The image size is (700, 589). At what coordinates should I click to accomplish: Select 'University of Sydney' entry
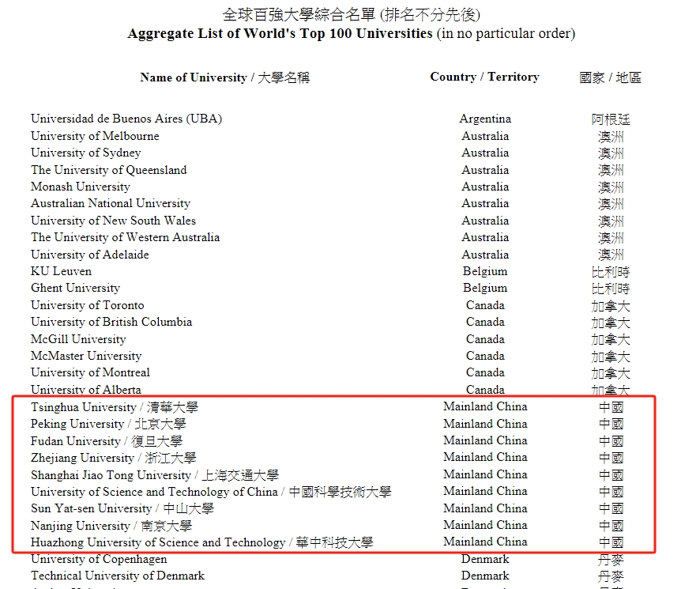[x=85, y=153]
